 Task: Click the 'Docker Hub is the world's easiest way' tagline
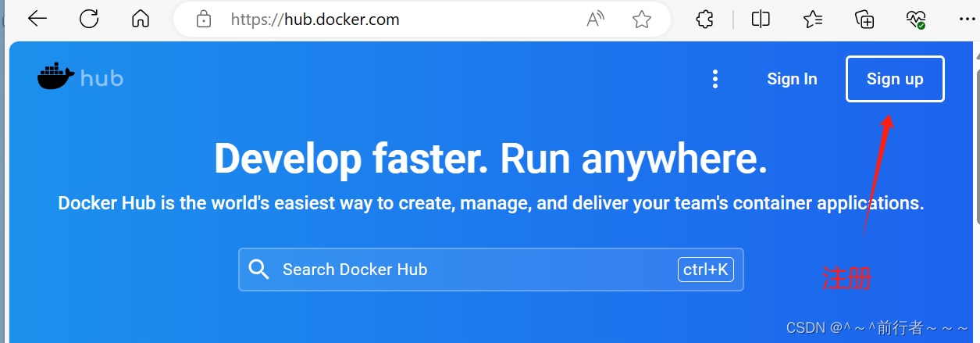pos(490,204)
